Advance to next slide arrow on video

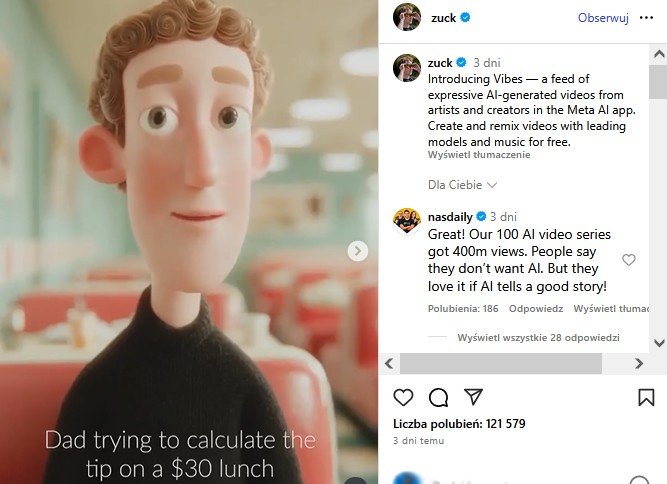358,251
